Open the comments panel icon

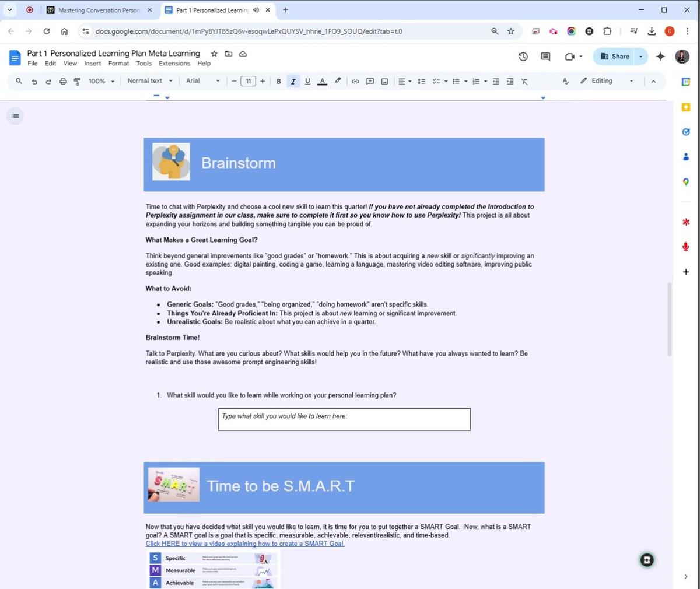tap(545, 57)
